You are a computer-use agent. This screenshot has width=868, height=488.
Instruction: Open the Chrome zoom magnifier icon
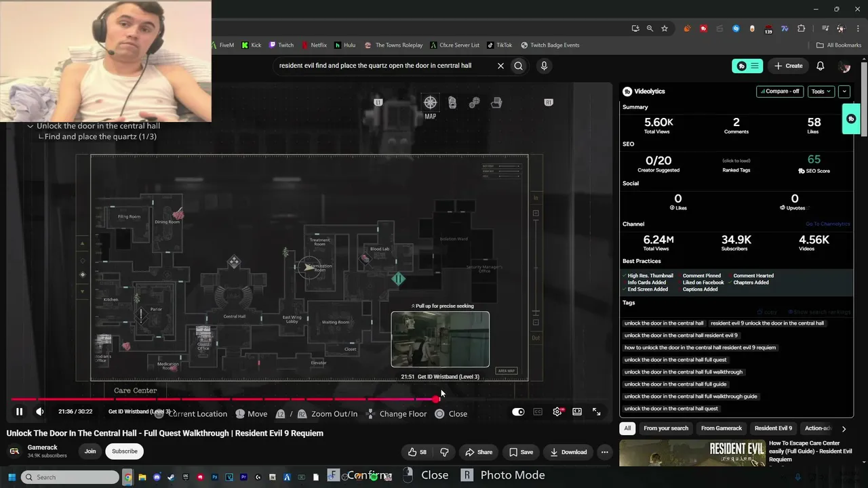(x=650, y=28)
